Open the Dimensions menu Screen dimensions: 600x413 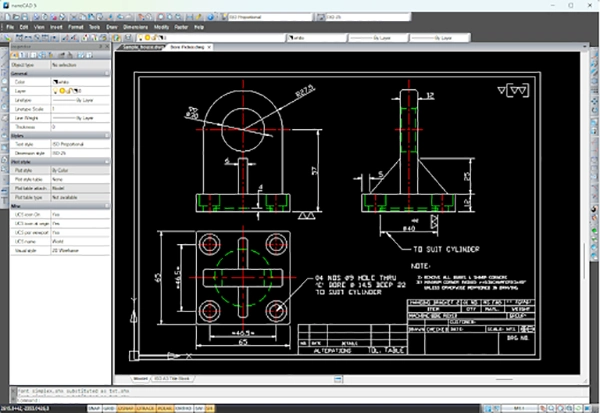pos(135,27)
